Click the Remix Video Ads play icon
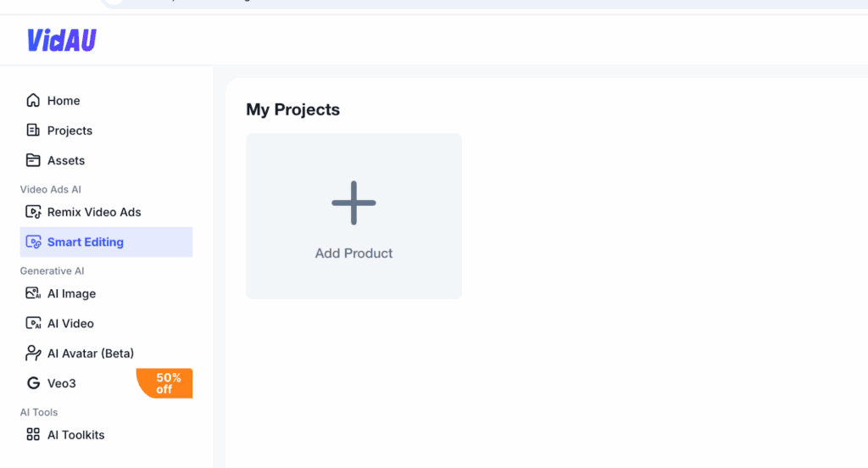Screen dimensions: 868x468 (33, 212)
